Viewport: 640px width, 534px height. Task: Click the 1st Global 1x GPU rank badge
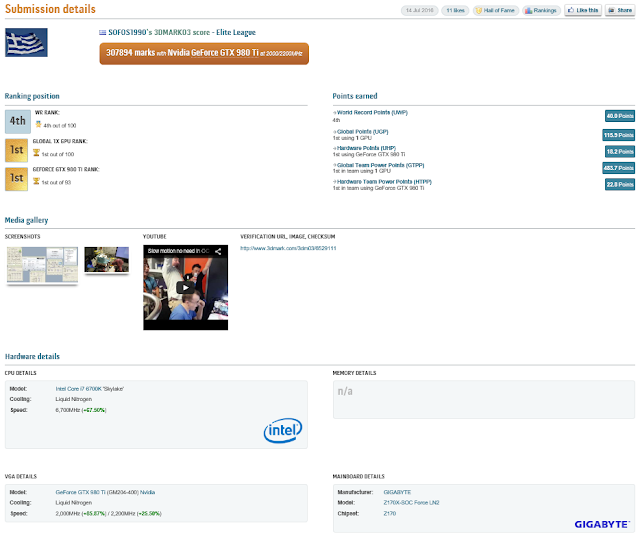(16, 150)
